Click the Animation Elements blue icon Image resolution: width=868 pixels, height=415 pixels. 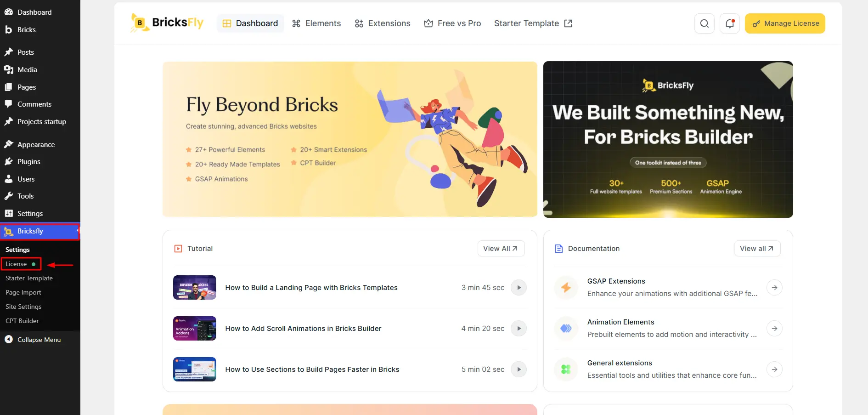[566, 329]
